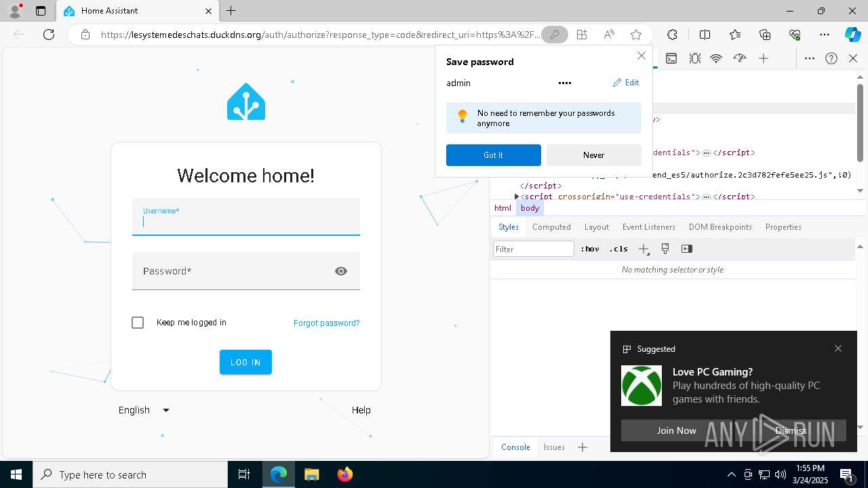Toggle password visibility eye icon
The image size is (868, 488).
(x=341, y=271)
